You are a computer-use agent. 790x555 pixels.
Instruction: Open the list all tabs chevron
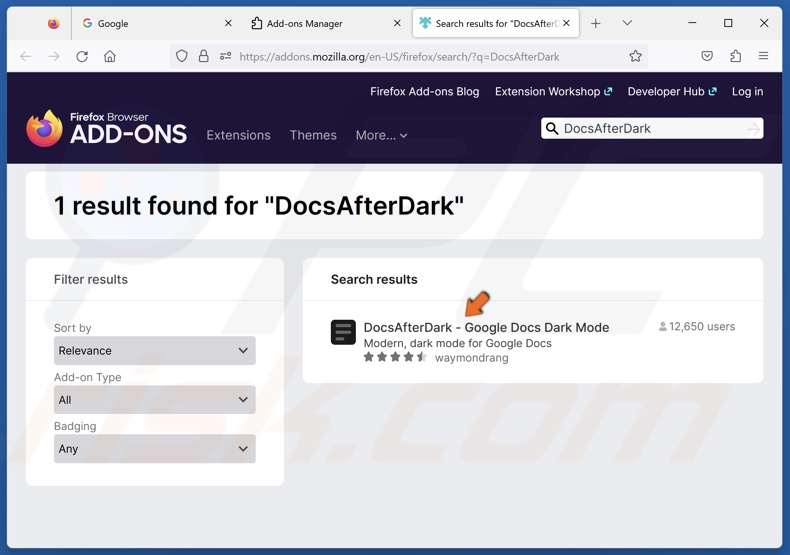tap(627, 23)
